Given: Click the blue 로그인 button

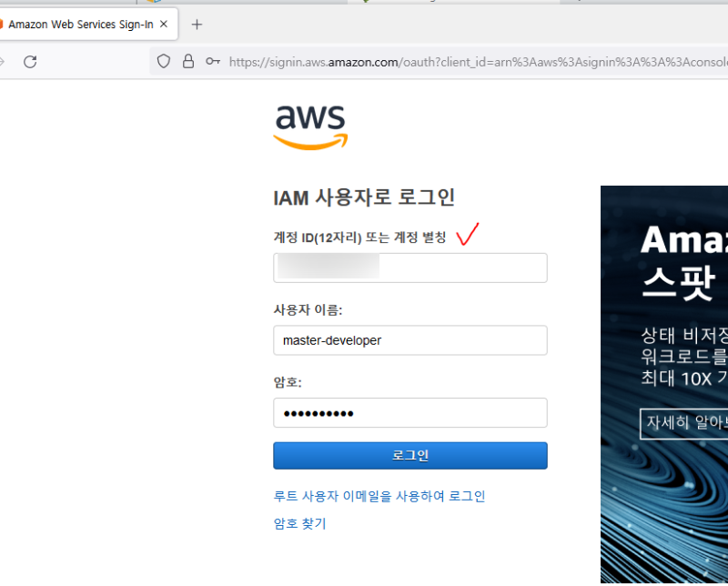Looking at the screenshot, I should [x=410, y=456].
